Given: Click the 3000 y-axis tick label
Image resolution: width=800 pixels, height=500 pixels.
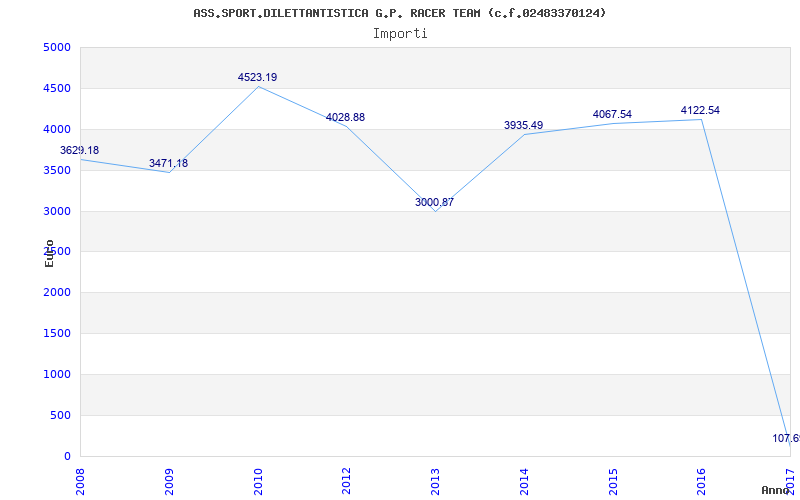Looking at the screenshot, I should (57, 211).
